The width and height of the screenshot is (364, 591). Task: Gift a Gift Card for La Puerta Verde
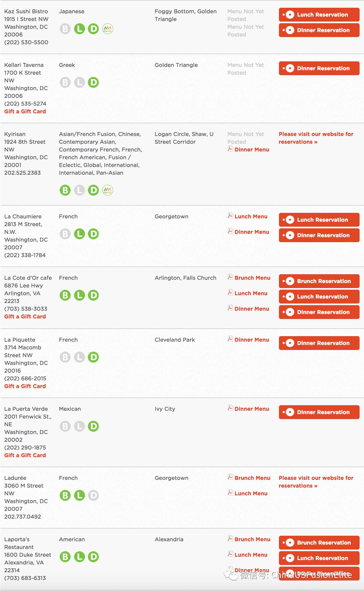pyautogui.click(x=25, y=455)
